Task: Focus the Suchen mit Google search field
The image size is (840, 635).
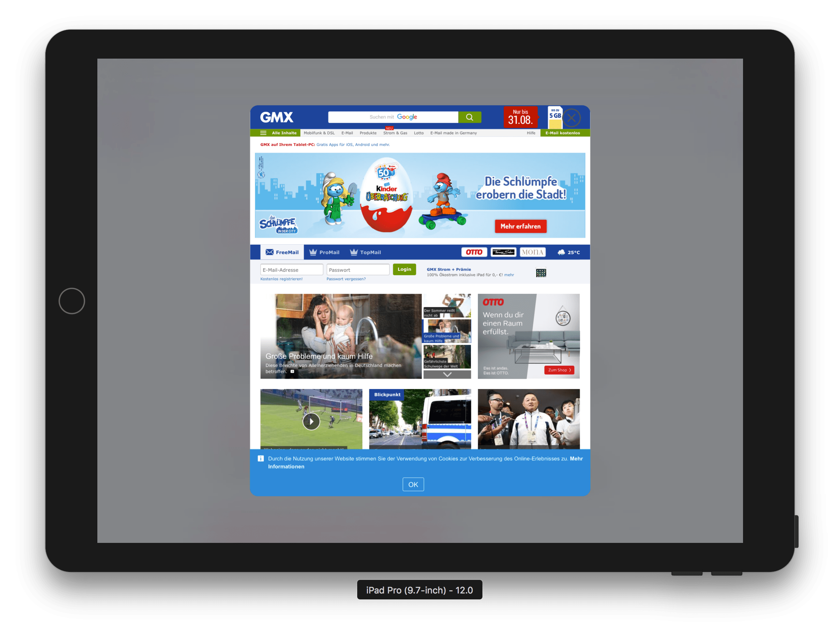Action: tap(393, 117)
